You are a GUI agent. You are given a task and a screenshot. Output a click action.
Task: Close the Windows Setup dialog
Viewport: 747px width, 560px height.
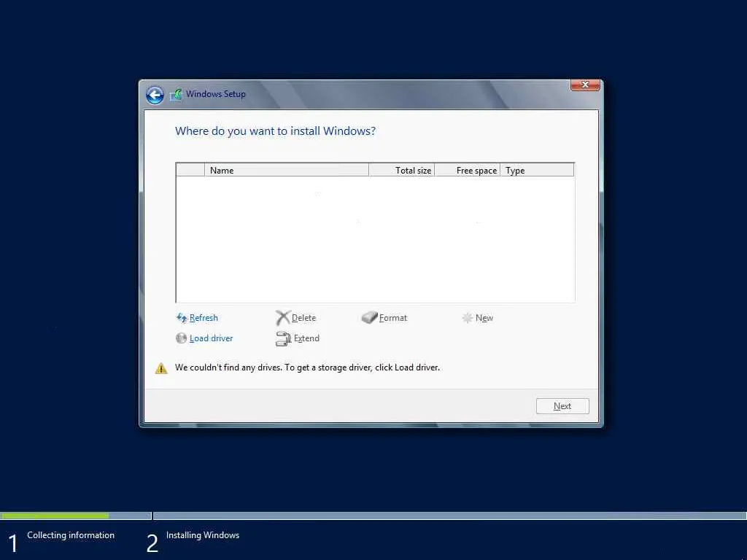(x=585, y=85)
